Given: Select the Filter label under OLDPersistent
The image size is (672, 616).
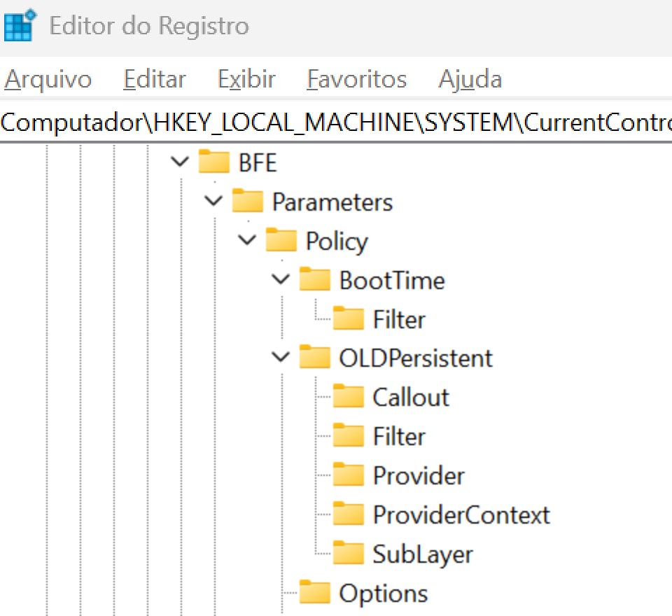Looking at the screenshot, I should point(399,437).
